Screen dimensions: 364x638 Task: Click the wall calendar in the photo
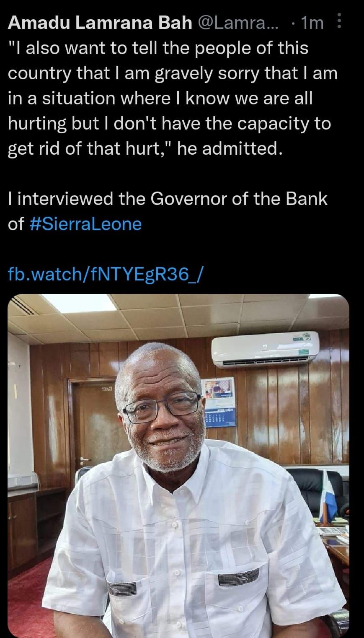click(219, 402)
